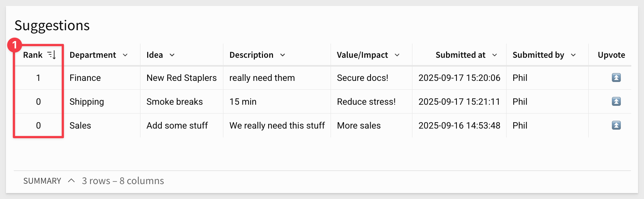The image size is (644, 199).
Task: Open the Department column dropdown arrow
Action: coord(125,55)
